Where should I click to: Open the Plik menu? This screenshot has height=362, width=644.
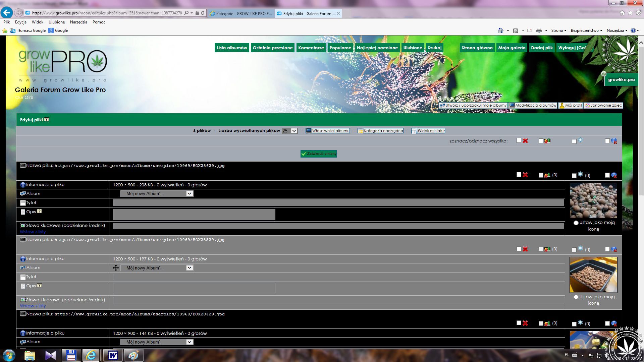(x=7, y=22)
